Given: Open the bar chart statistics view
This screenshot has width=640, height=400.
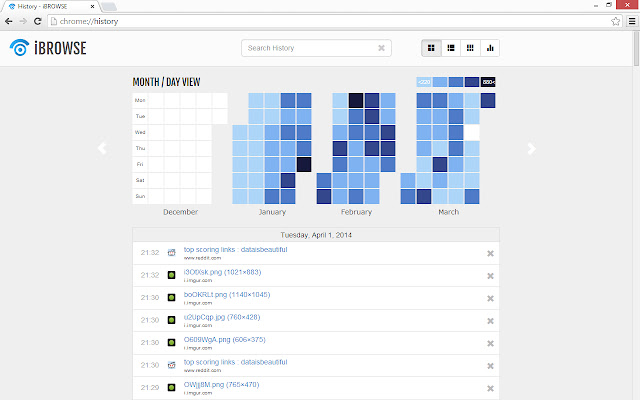Looking at the screenshot, I should point(490,47).
